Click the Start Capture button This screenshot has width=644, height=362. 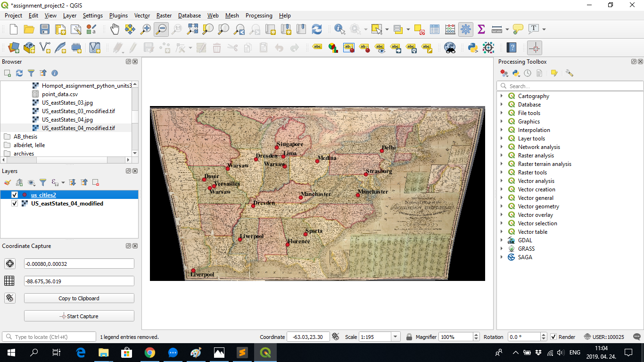point(79,316)
